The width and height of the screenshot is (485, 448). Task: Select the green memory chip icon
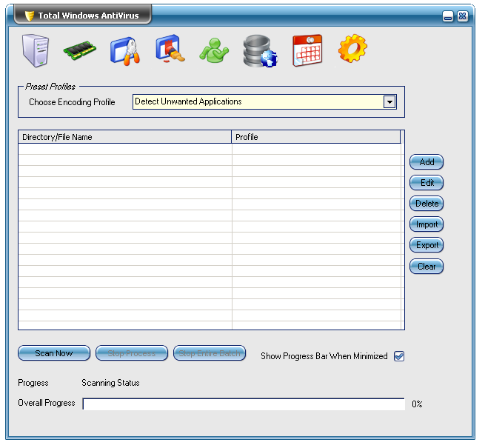[79, 50]
